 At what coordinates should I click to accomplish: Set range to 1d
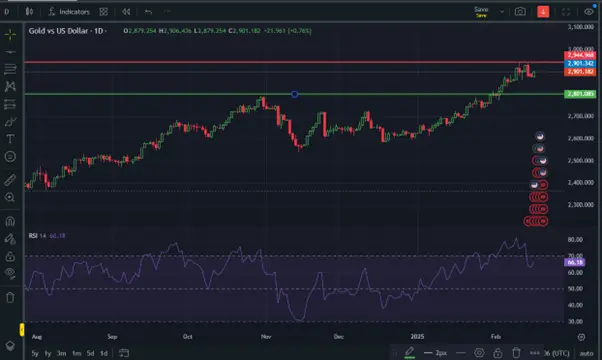point(104,353)
